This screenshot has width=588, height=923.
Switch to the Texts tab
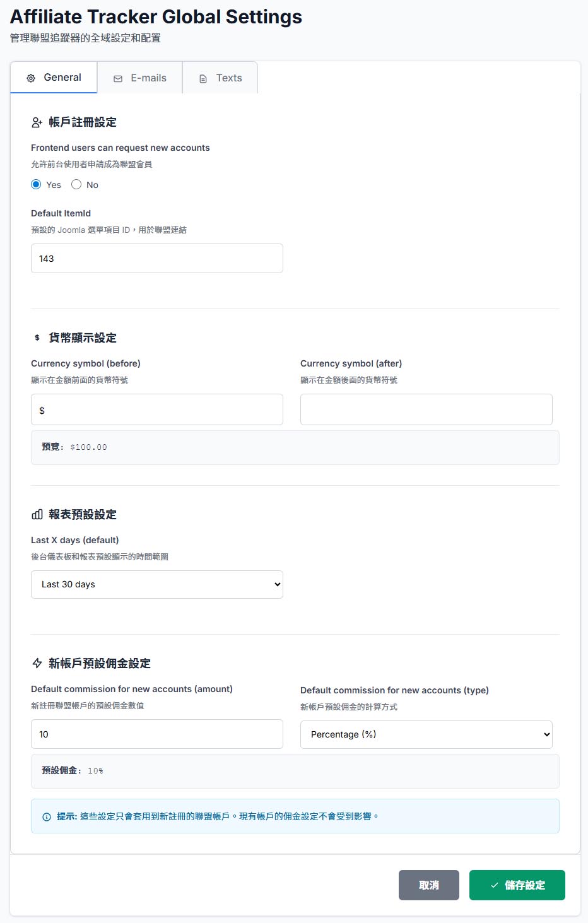pyautogui.click(x=220, y=78)
